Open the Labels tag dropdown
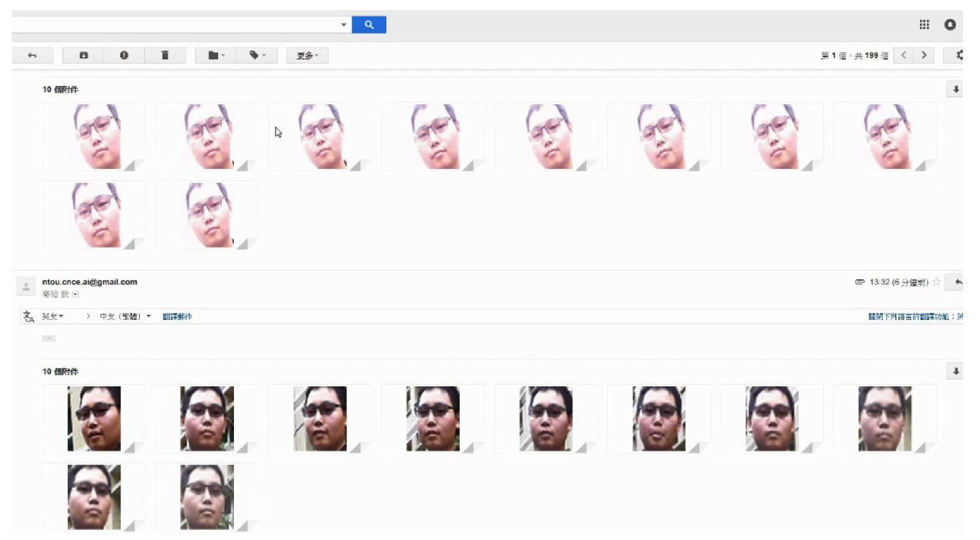This screenshot has width=980, height=540. pyautogui.click(x=257, y=56)
